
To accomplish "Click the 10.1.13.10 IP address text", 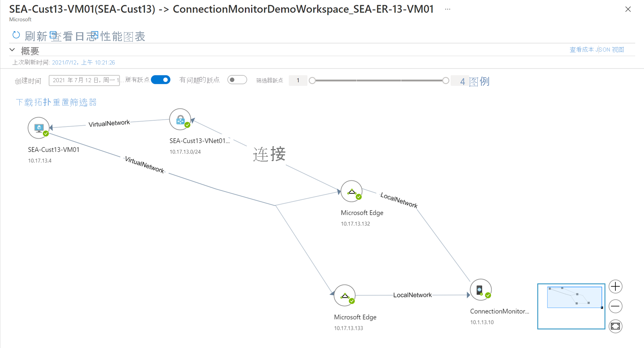I will tap(482, 322).
